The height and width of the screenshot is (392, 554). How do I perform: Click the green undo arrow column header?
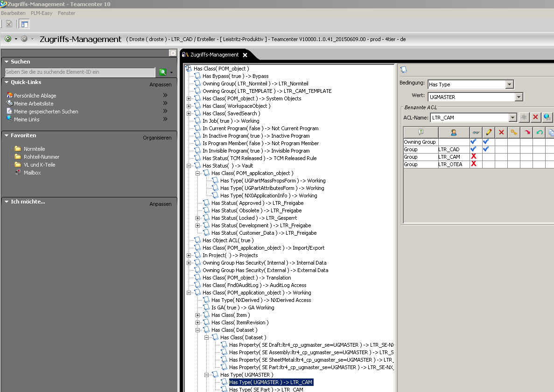click(x=540, y=133)
